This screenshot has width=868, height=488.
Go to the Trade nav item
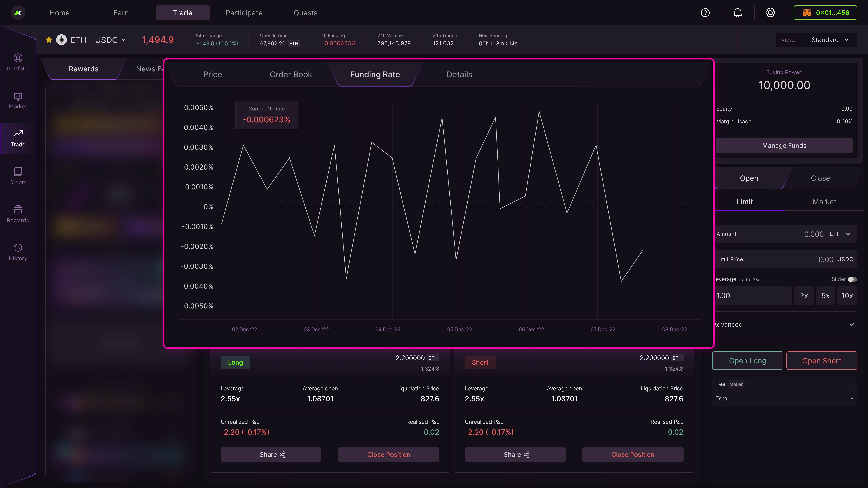click(183, 13)
